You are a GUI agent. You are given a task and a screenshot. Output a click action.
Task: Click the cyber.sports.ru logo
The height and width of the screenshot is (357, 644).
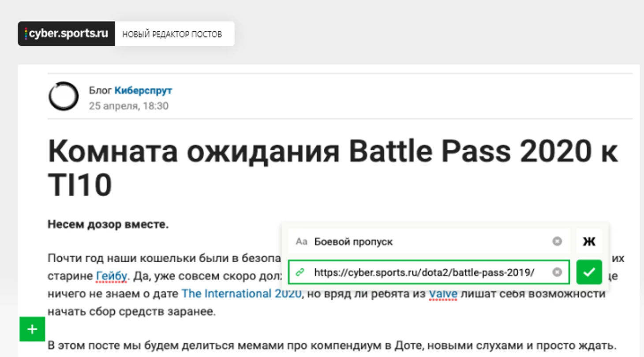pyautogui.click(x=67, y=34)
